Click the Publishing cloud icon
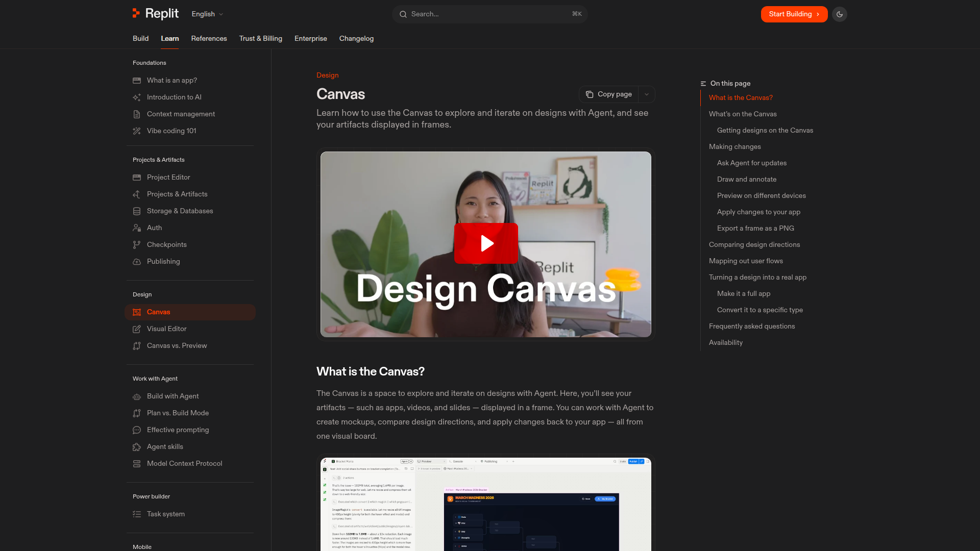Viewport: 980px width, 551px height. tap(137, 262)
